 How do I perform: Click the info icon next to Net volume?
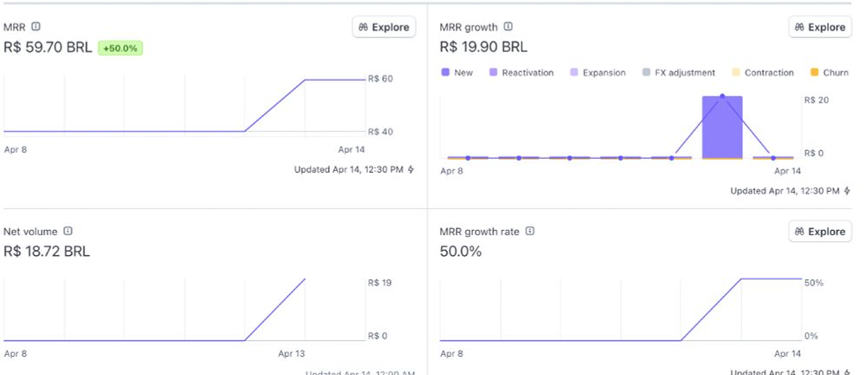point(68,232)
